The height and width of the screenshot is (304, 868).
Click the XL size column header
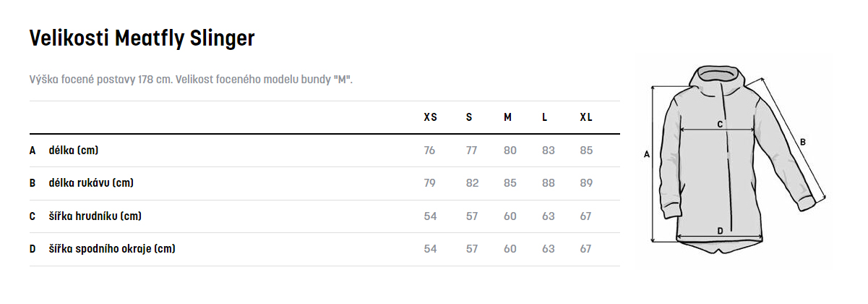[x=586, y=117]
